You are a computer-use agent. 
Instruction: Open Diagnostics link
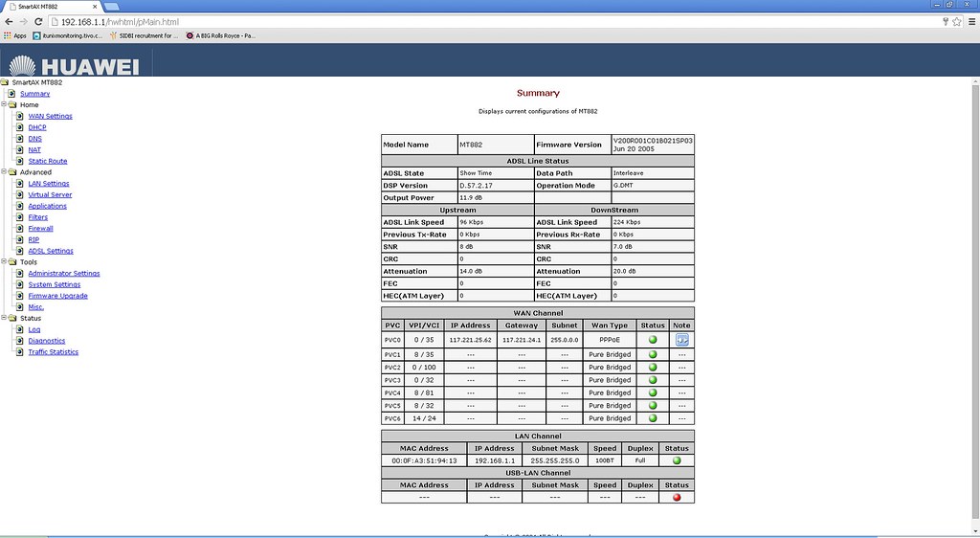click(x=47, y=341)
